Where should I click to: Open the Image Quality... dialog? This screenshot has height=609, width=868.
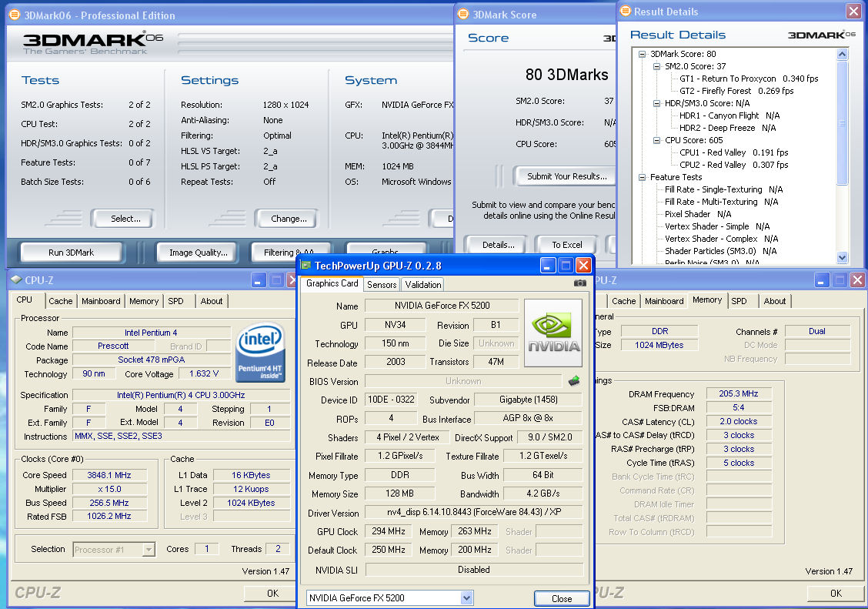pos(199,253)
